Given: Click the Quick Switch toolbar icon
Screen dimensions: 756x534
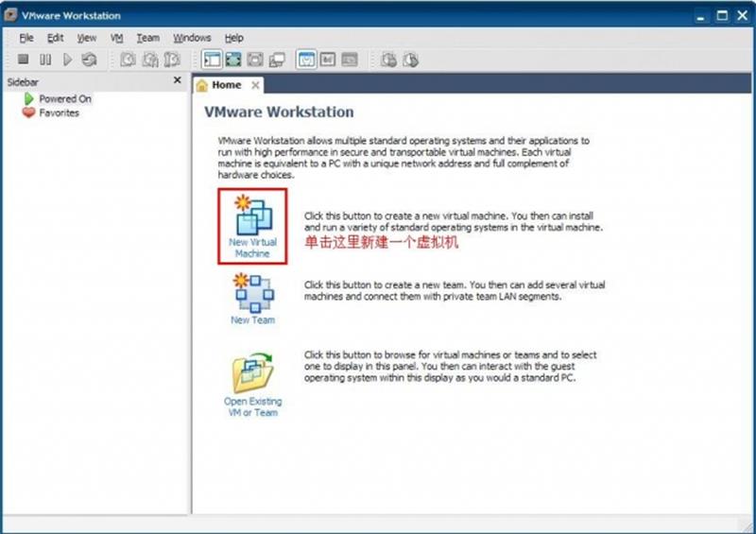Looking at the screenshot, I should [255, 60].
